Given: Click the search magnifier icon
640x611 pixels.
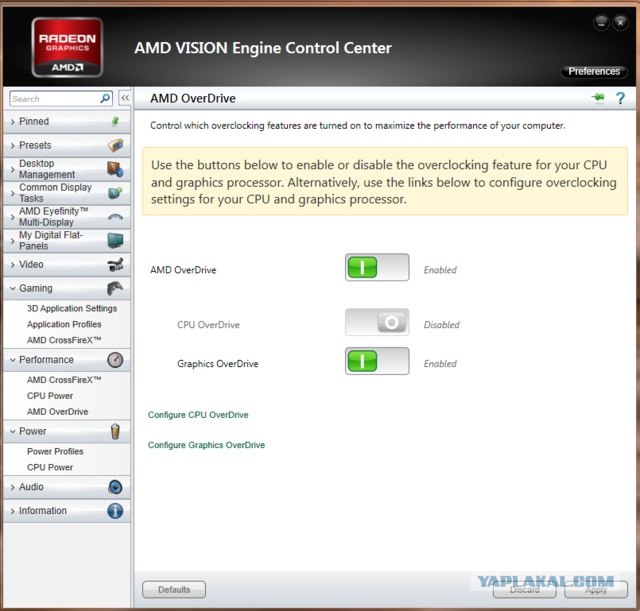Looking at the screenshot, I should coord(105,98).
